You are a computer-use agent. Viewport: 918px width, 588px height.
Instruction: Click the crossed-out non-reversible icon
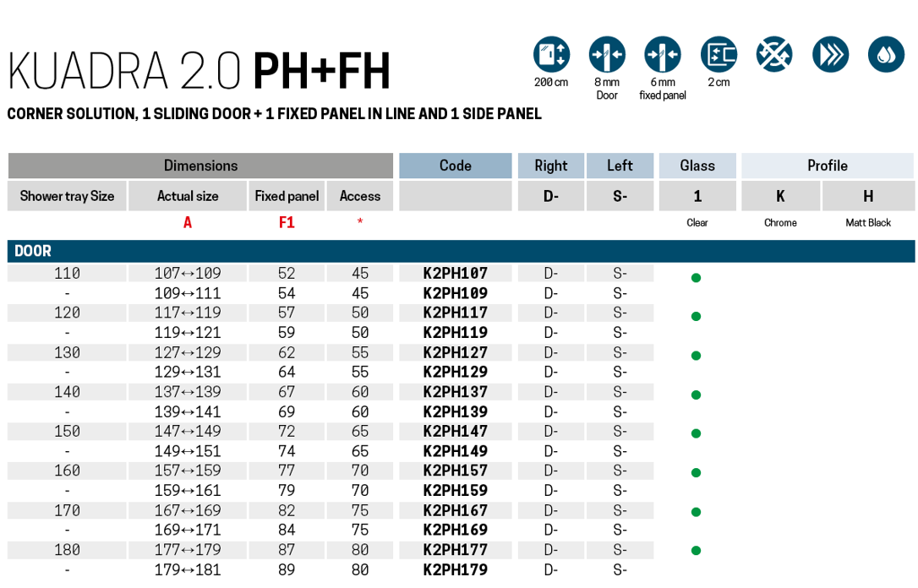coord(774,54)
